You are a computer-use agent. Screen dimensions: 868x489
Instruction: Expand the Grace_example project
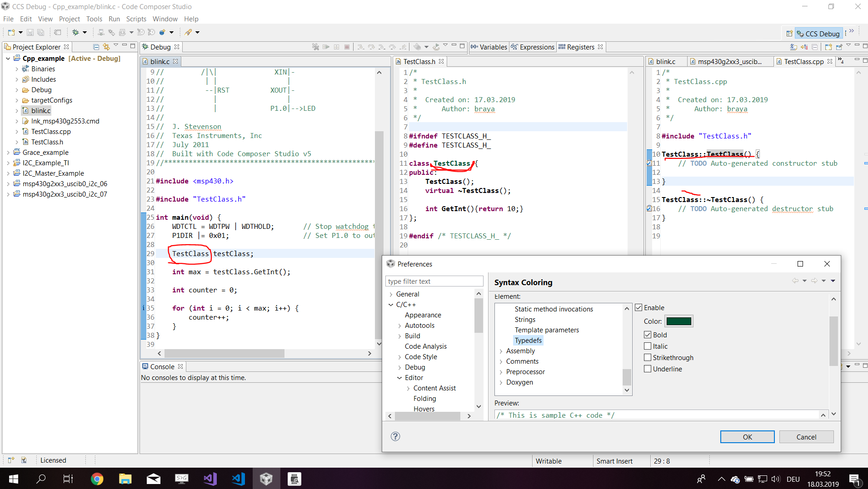8,153
